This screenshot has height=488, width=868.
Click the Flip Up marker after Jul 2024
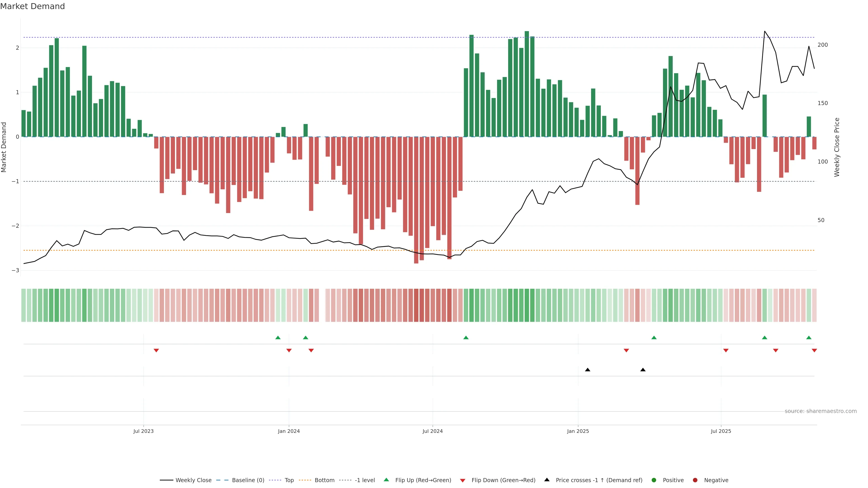[466, 338]
